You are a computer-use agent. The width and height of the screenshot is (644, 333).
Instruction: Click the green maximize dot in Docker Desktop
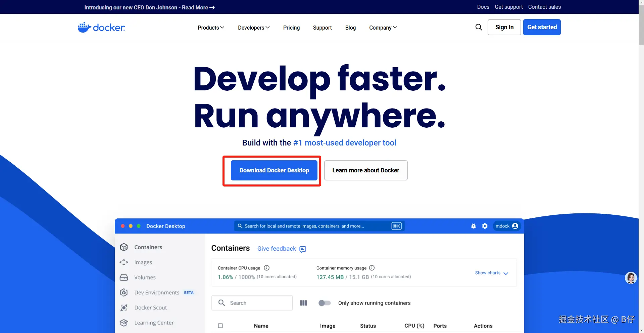[139, 226]
